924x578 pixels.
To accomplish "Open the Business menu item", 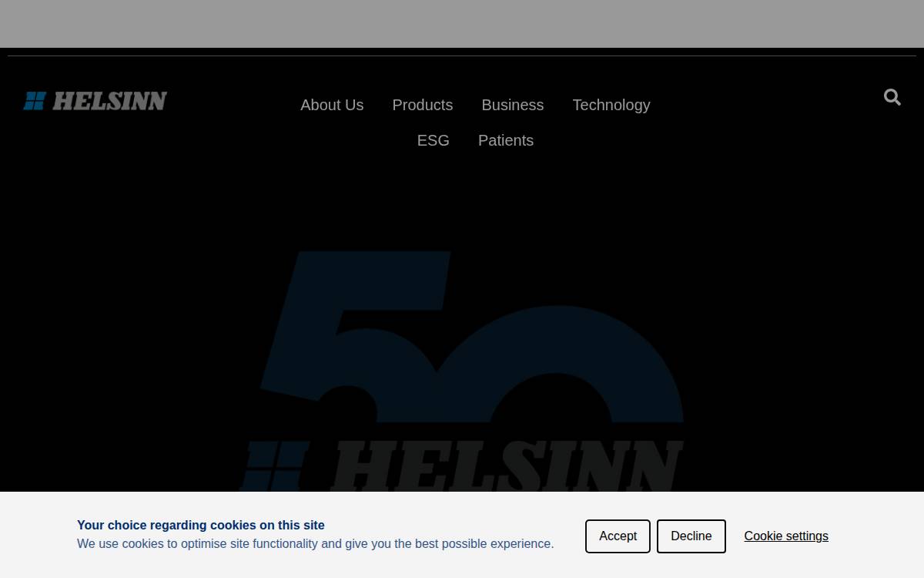I will click(x=513, y=105).
